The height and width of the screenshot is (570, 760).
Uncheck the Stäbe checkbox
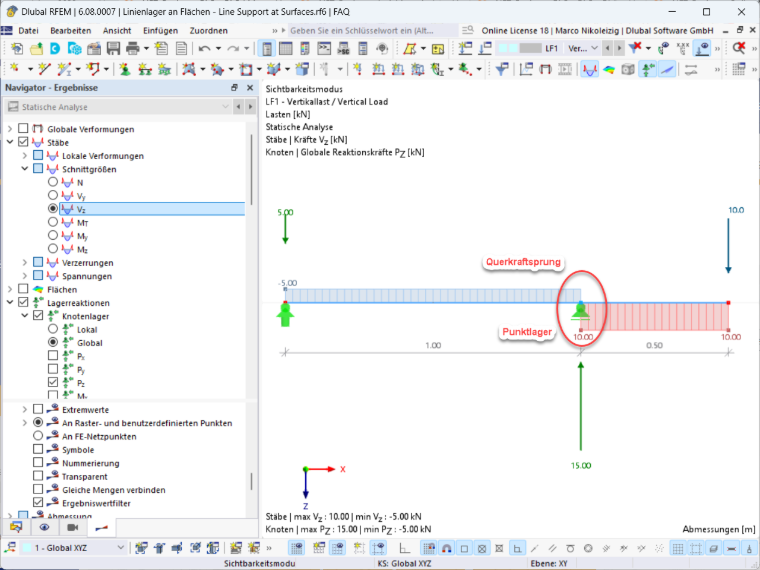[x=23, y=142]
